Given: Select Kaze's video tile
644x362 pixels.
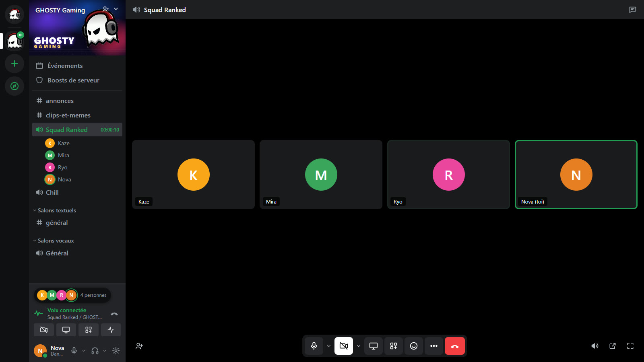Looking at the screenshot, I should 193,175.
